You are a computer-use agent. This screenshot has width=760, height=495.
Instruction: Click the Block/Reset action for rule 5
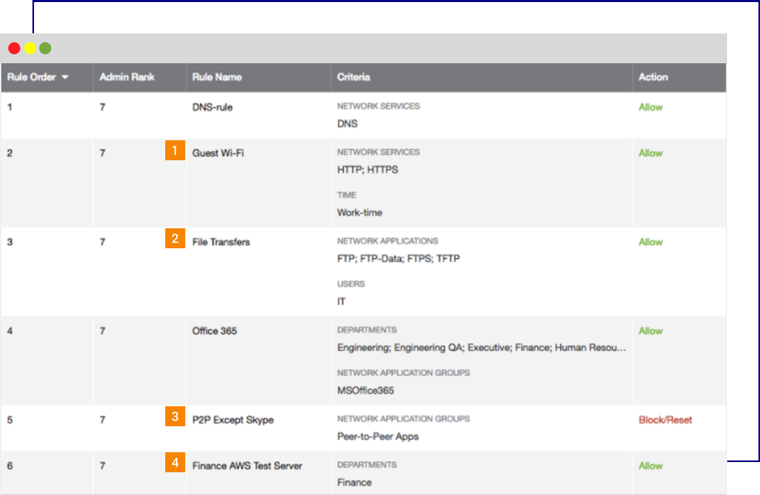point(665,420)
